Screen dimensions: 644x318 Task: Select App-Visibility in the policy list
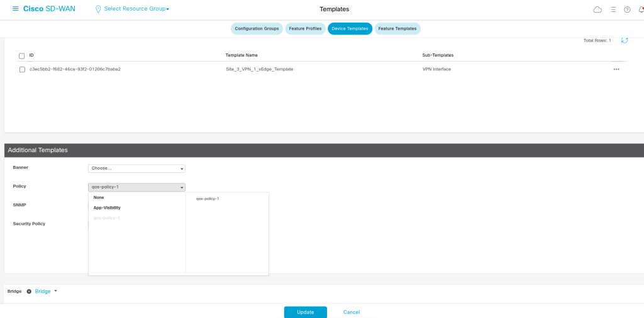coord(107,207)
